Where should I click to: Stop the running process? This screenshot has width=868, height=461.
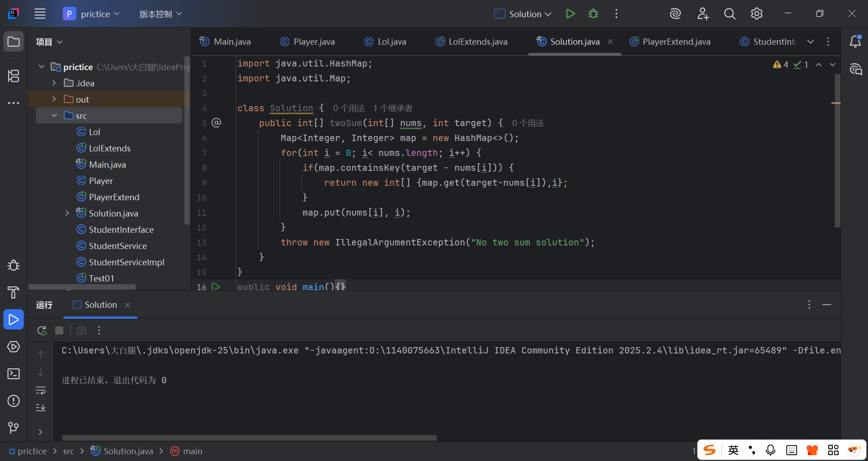[x=59, y=330]
